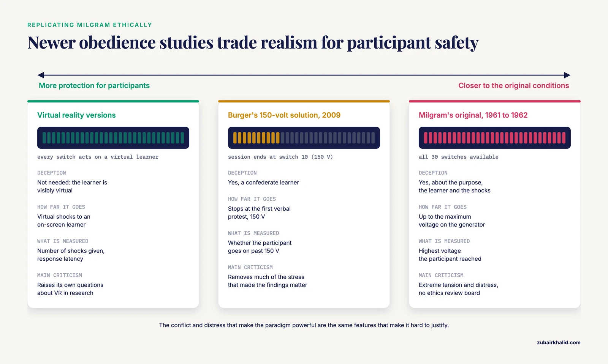Viewport: 608px width, 364px height.
Task: Click 'MAIN CRITICISM' label in Virtual reality card
Action: click(x=60, y=275)
